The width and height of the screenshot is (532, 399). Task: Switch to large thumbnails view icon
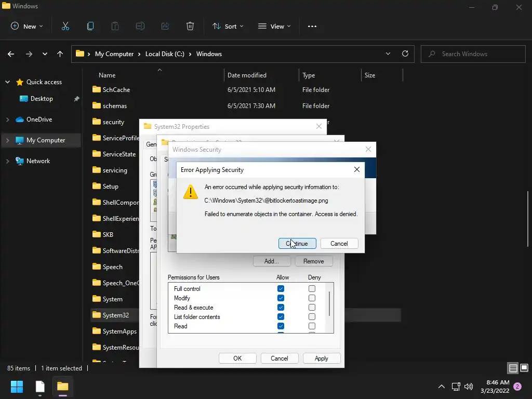pyautogui.click(x=524, y=368)
